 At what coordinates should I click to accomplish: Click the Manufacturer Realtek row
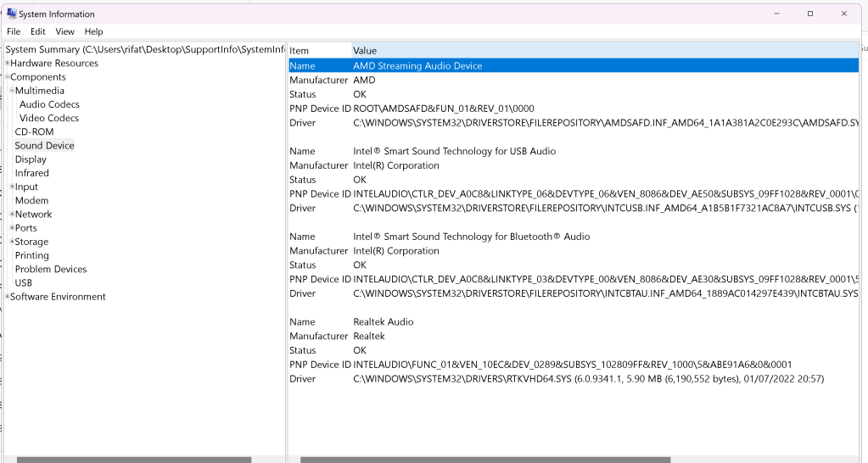(x=574, y=336)
